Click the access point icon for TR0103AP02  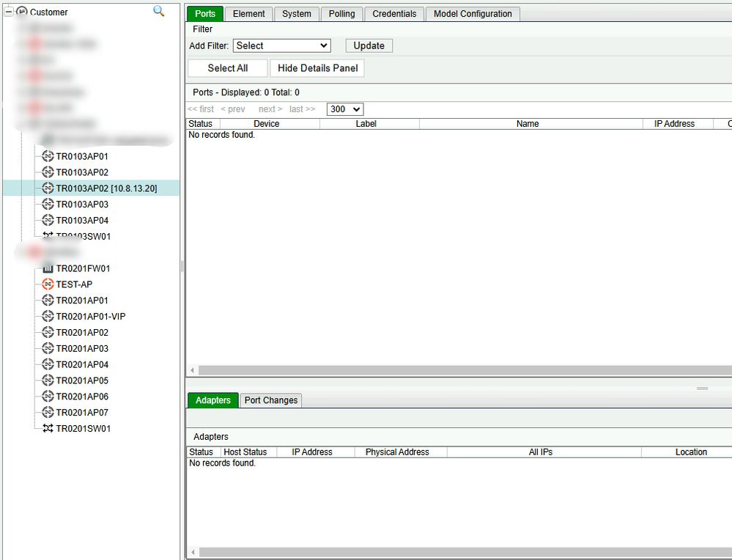click(48, 172)
